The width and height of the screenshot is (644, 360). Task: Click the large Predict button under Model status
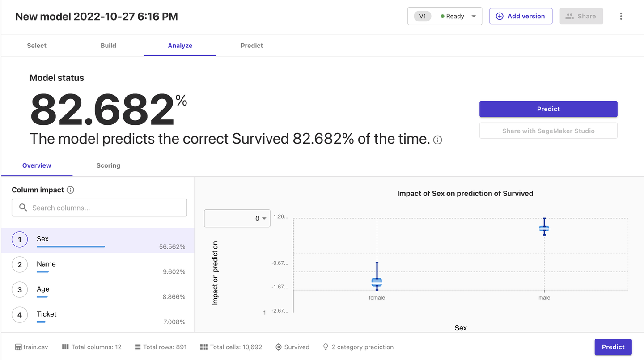pyautogui.click(x=548, y=109)
